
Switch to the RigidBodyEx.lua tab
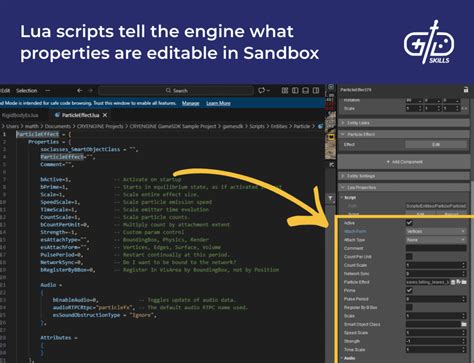(x=20, y=115)
